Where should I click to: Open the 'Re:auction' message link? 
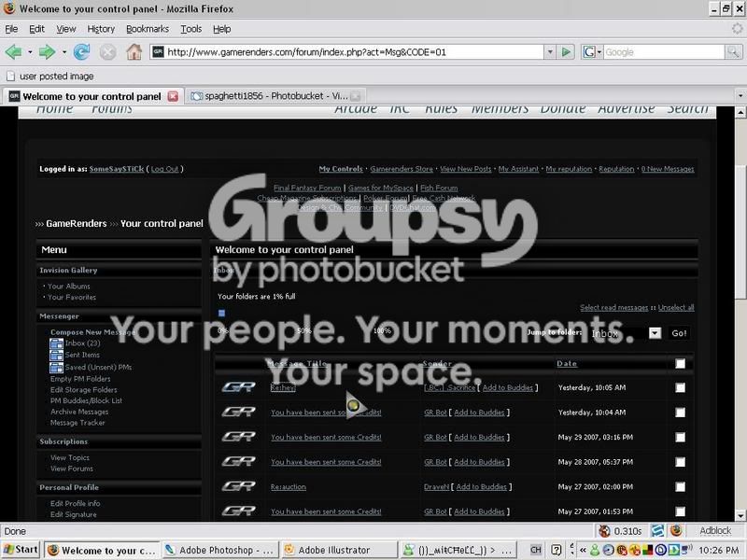point(289,486)
